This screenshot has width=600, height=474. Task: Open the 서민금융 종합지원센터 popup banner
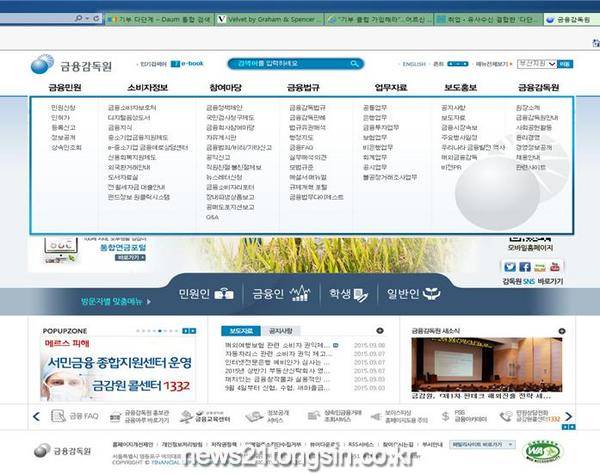coord(118,368)
